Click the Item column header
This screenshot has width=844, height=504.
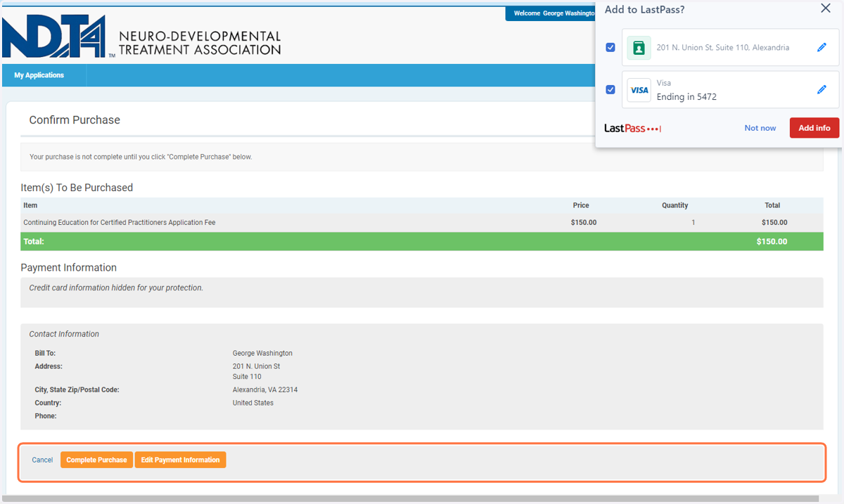click(30, 205)
